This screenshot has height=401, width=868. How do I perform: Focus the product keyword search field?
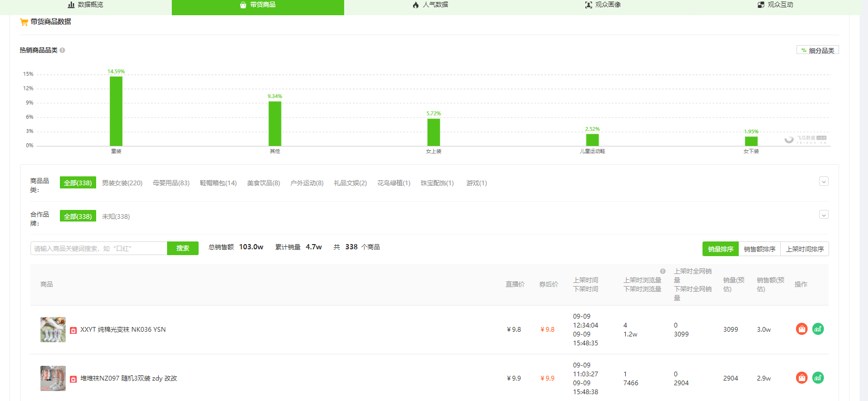point(99,248)
